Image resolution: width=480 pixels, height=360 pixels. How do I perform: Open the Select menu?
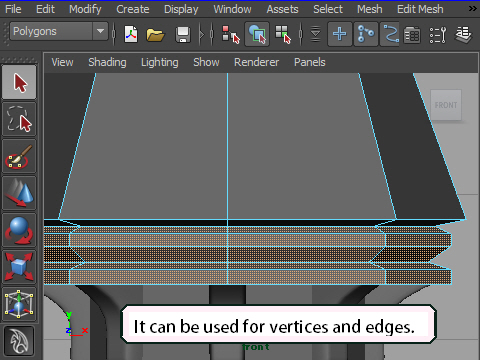coord(328,9)
